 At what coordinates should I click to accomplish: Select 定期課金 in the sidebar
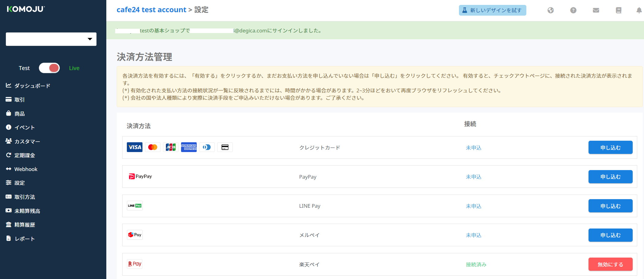25,155
